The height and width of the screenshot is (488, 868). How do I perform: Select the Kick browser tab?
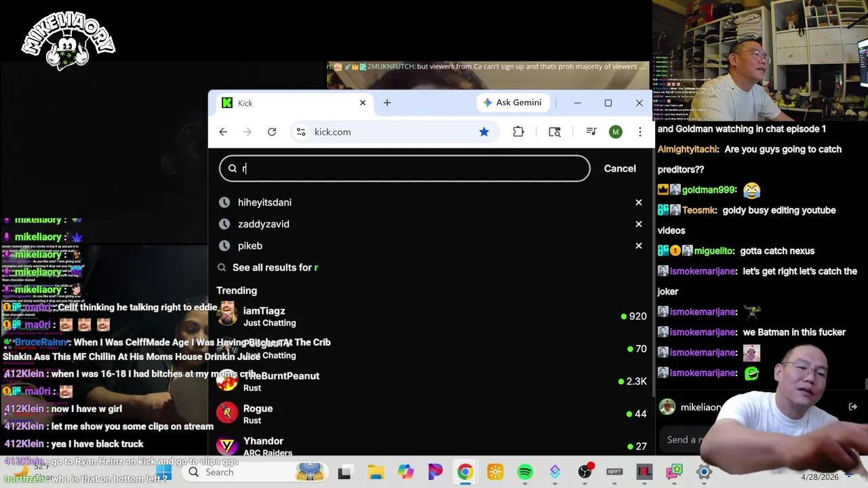tap(294, 103)
